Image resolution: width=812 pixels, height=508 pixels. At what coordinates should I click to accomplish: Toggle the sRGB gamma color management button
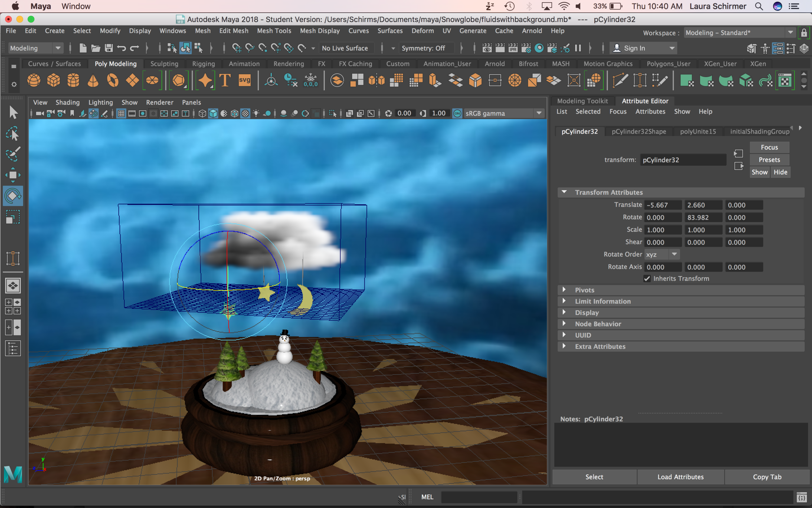pyautogui.click(x=457, y=113)
